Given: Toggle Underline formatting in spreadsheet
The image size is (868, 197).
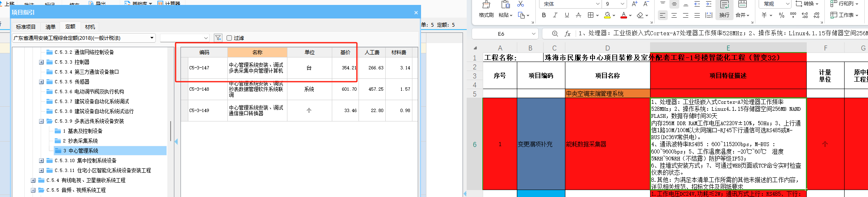Looking at the screenshot, I should (x=567, y=15).
